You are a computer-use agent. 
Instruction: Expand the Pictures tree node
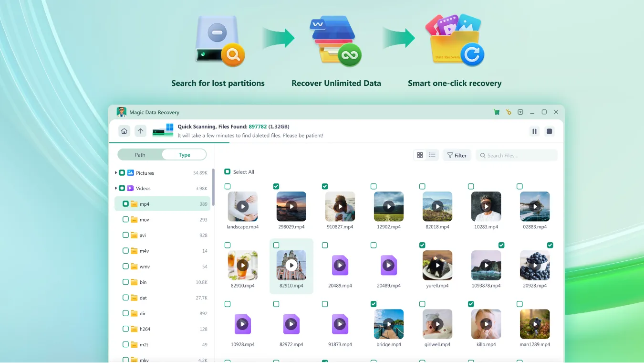pos(116,173)
